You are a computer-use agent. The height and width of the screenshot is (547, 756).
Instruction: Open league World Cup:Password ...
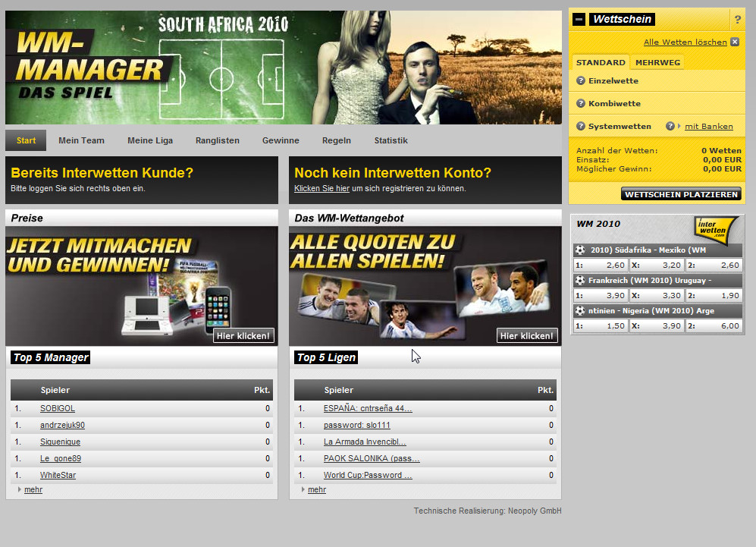tap(368, 475)
